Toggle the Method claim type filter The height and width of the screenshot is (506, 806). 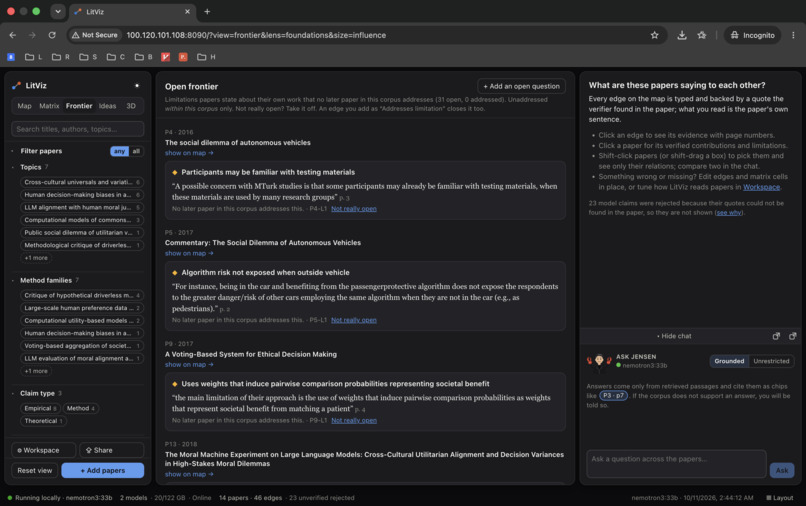[x=81, y=408]
